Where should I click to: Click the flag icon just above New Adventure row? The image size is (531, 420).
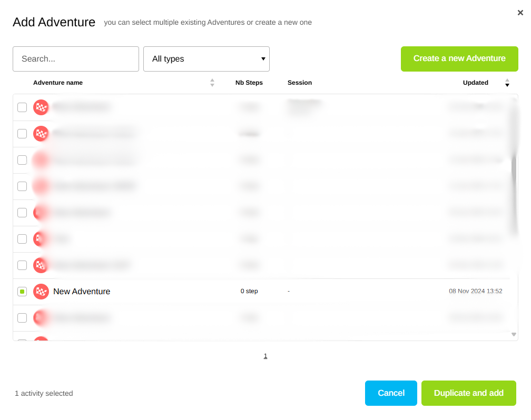tap(41, 265)
